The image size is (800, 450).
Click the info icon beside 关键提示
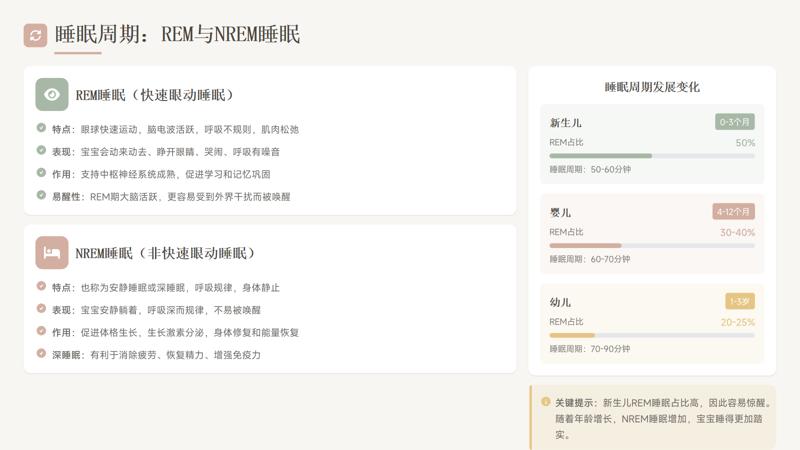click(x=546, y=402)
